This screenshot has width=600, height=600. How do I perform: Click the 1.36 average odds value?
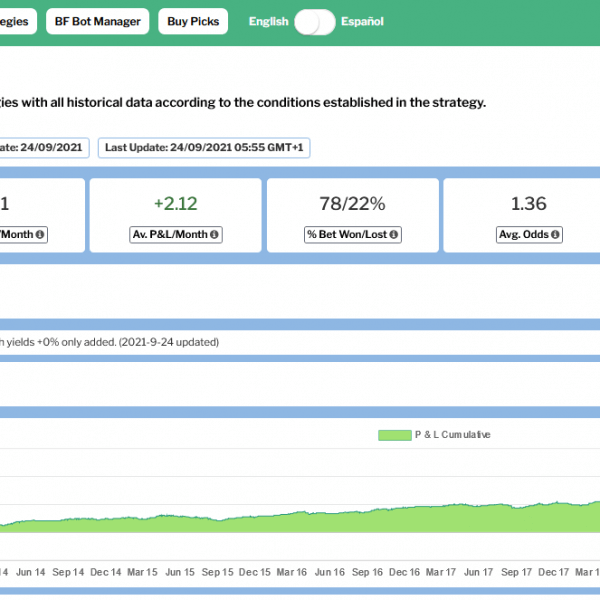[529, 204]
